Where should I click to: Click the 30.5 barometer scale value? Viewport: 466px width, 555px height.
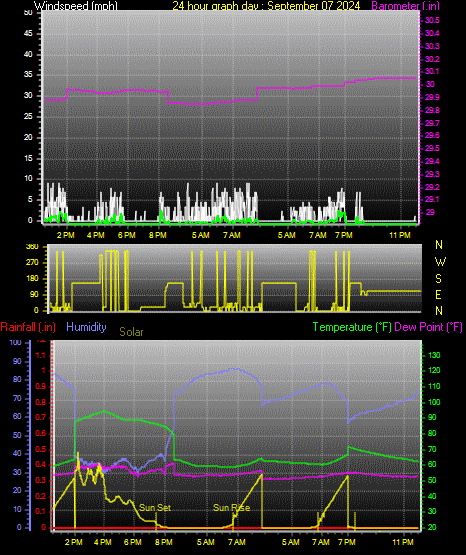pyautogui.click(x=432, y=20)
